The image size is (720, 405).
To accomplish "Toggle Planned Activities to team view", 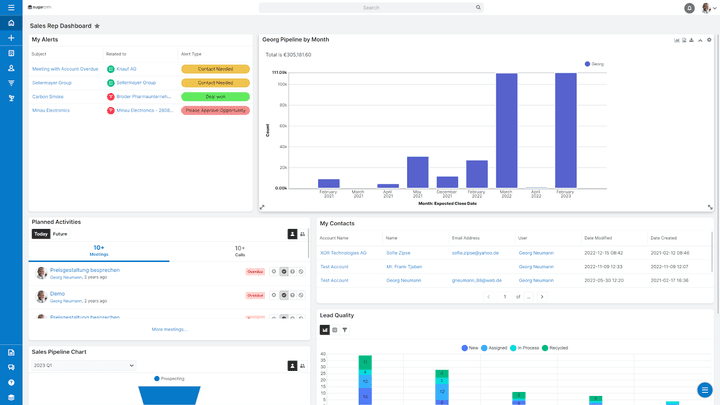I will 303,234.
